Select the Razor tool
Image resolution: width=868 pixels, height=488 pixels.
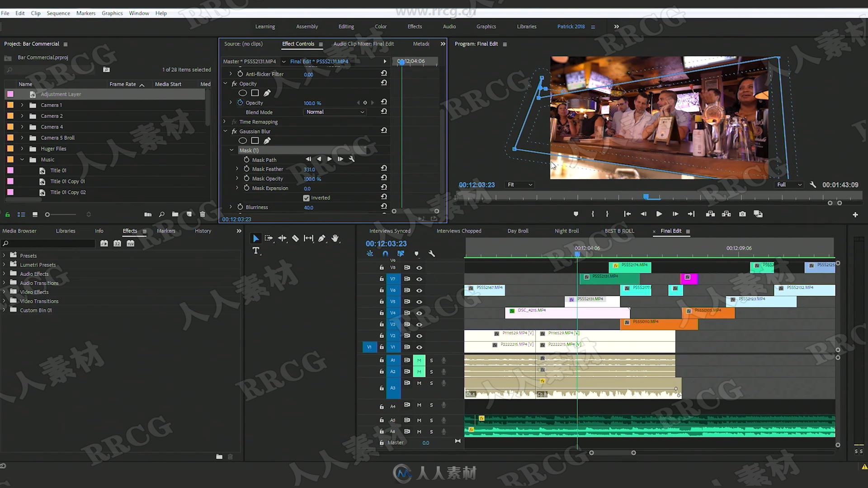click(295, 238)
